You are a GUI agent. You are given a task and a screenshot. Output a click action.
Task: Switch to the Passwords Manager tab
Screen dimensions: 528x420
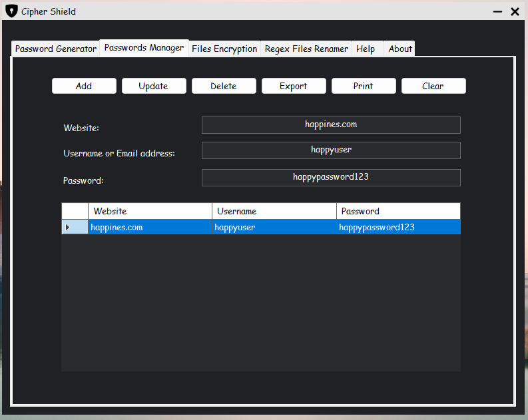[144, 48]
